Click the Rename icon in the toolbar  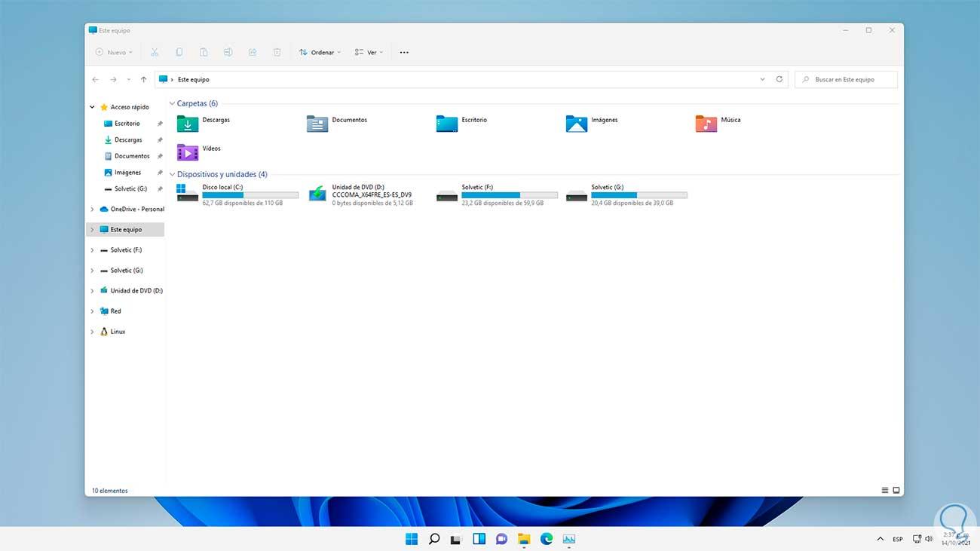(228, 51)
